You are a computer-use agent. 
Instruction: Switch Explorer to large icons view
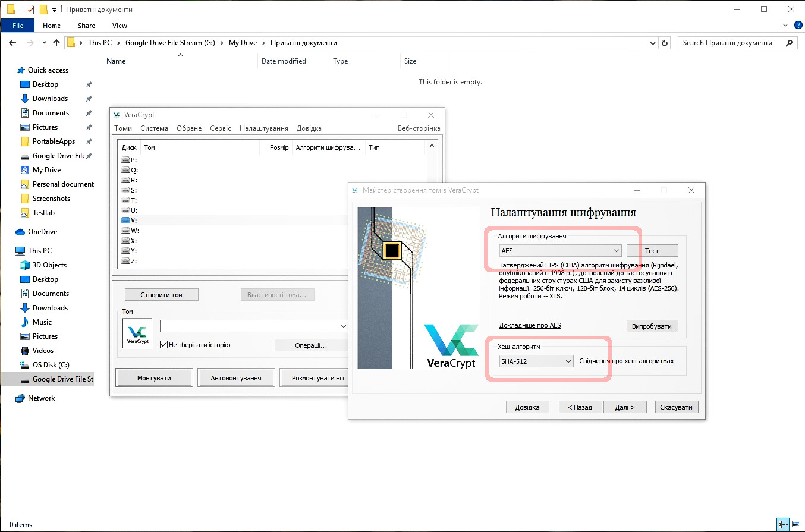point(796,525)
